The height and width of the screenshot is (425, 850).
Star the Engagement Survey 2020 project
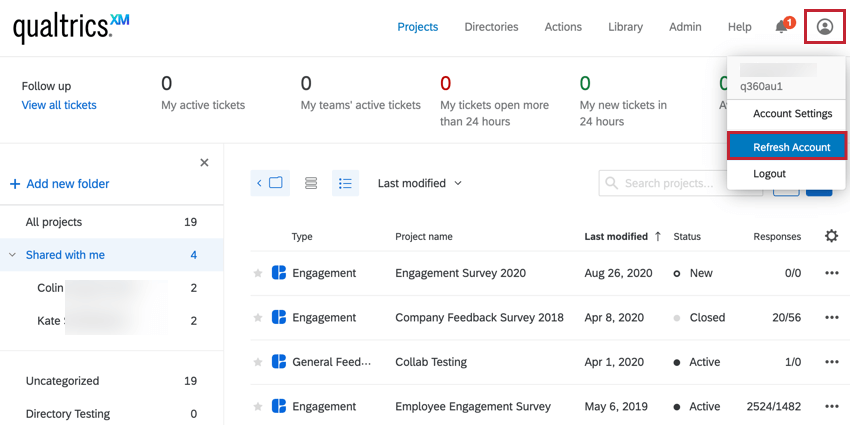click(x=258, y=273)
